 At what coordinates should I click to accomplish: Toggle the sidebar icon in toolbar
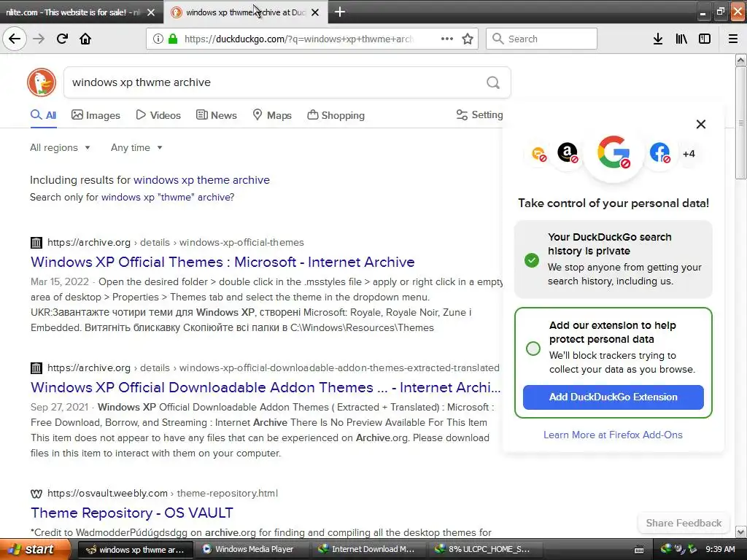tap(705, 39)
